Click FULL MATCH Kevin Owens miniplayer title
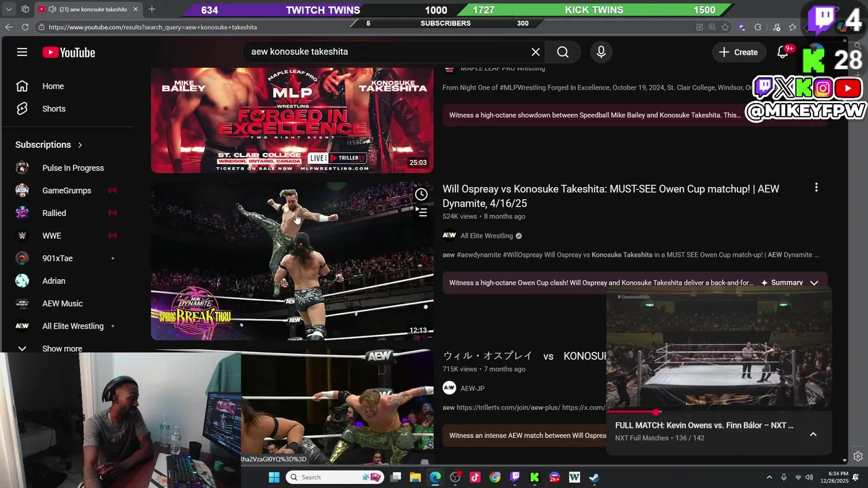This screenshot has width=868, height=488. pyautogui.click(x=704, y=426)
